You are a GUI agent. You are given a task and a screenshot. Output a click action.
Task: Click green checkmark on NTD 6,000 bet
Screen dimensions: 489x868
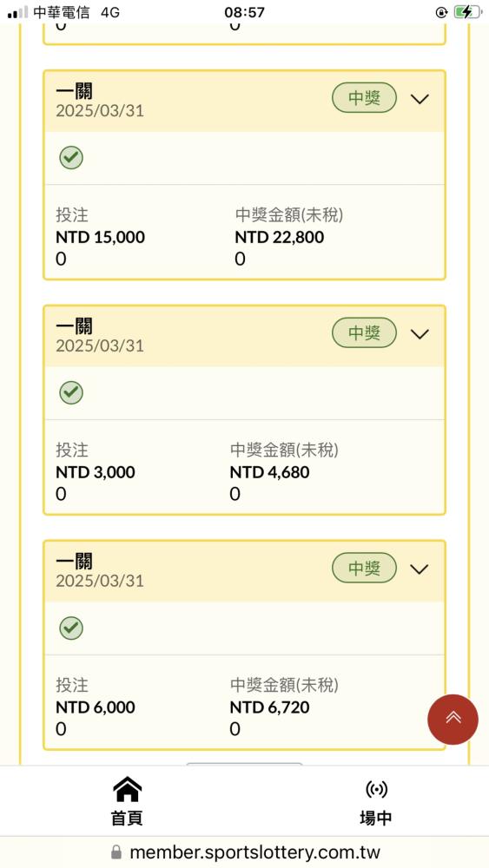pos(71,628)
